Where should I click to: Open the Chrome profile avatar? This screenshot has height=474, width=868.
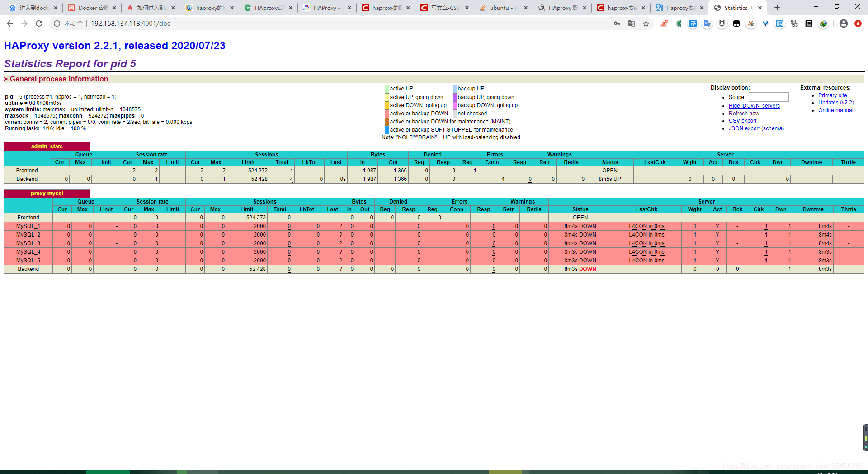(x=844, y=24)
